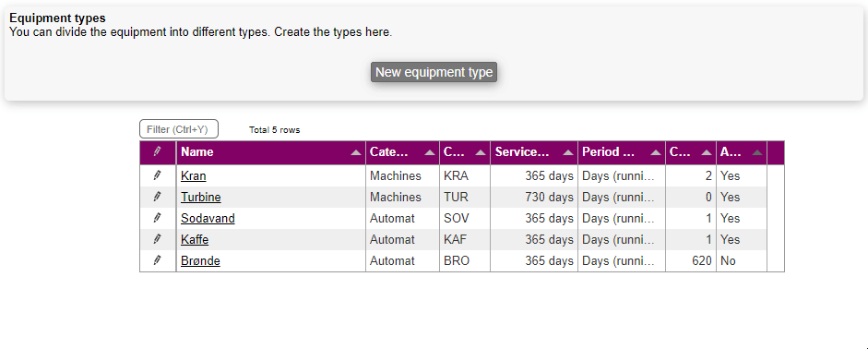Select the 620 count cell for Brønde
868x349 pixels.
click(690, 260)
